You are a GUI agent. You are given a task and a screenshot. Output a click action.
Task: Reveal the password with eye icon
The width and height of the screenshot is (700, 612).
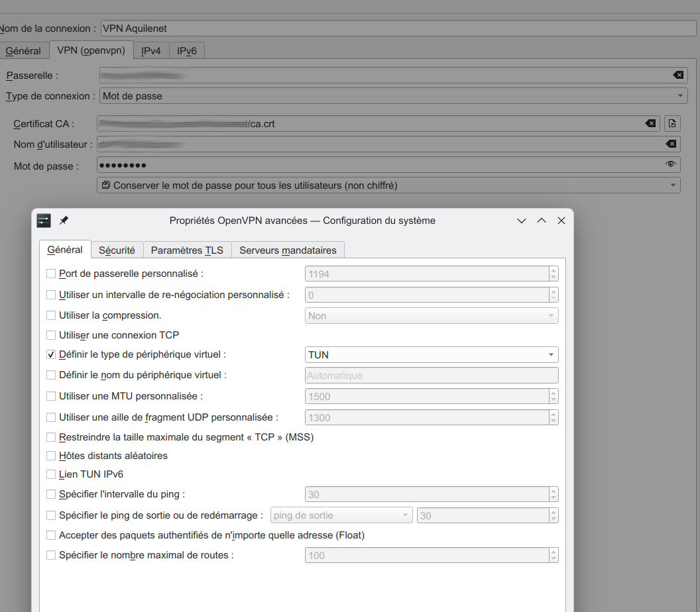coord(671,164)
